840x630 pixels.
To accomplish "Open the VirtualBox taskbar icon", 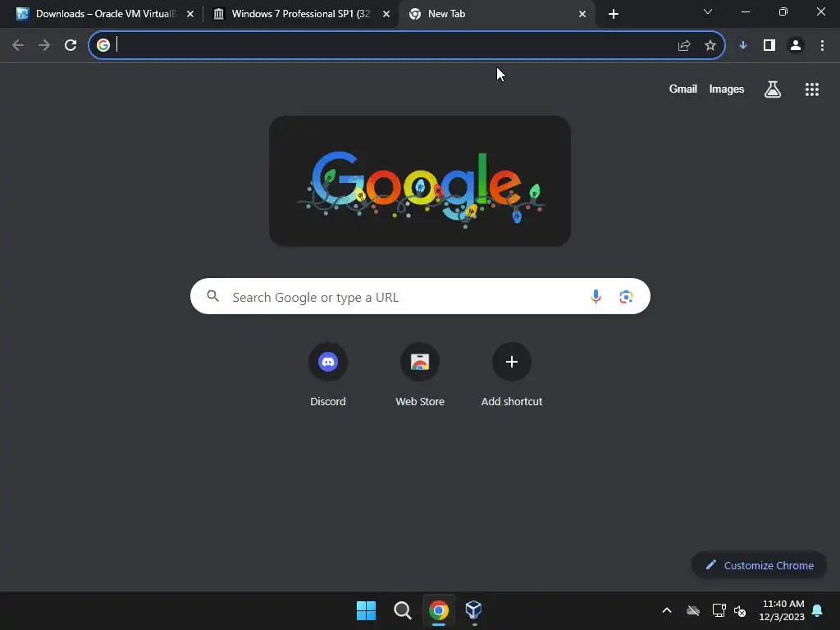I will click(473, 610).
